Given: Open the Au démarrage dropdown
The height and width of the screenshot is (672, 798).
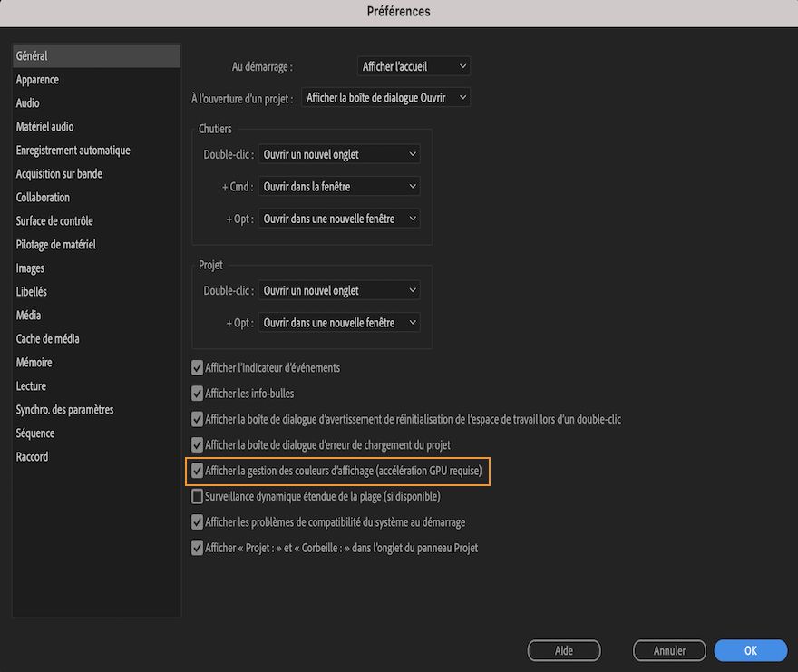Looking at the screenshot, I should (414, 65).
